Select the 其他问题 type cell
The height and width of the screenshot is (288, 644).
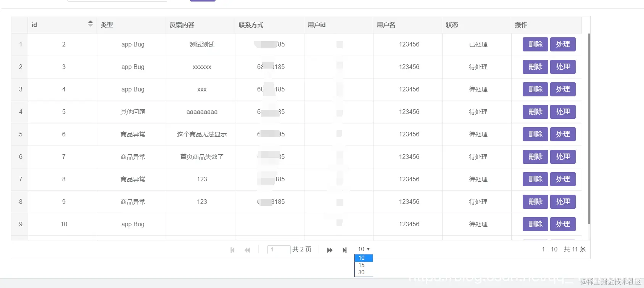[132, 112]
